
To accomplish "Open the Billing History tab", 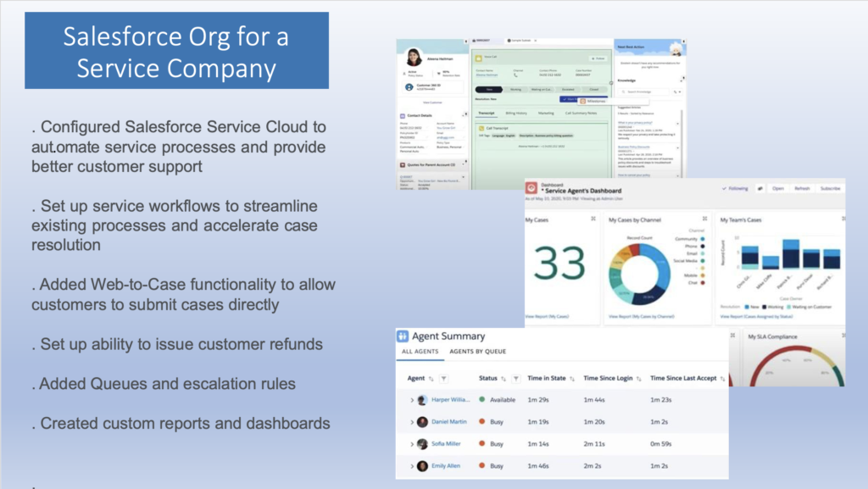I will 516,112.
